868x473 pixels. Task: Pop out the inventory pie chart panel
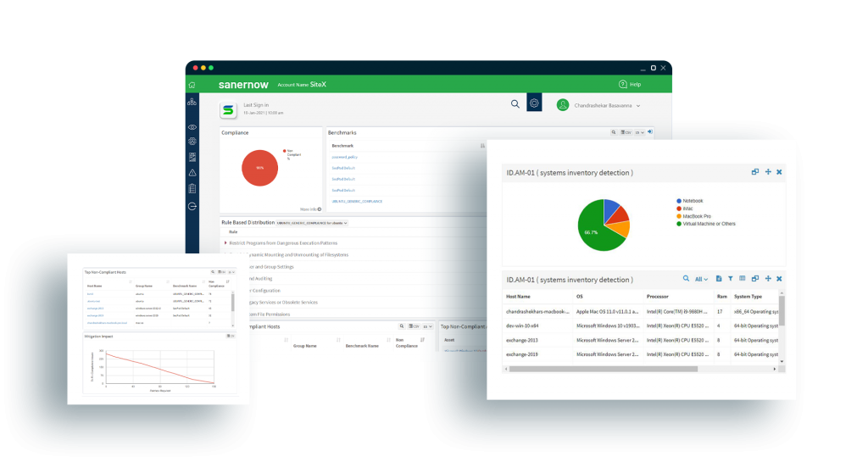[x=755, y=172]
